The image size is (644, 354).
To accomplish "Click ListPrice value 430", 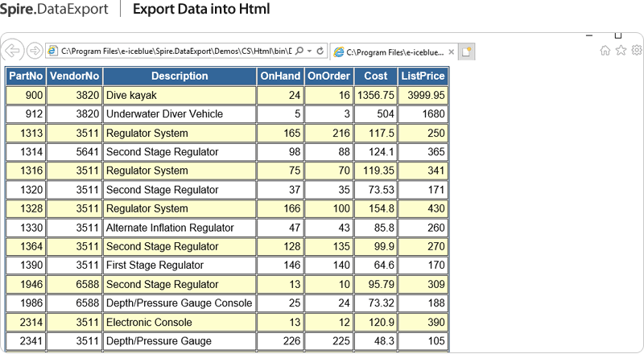I will (423, 208).
